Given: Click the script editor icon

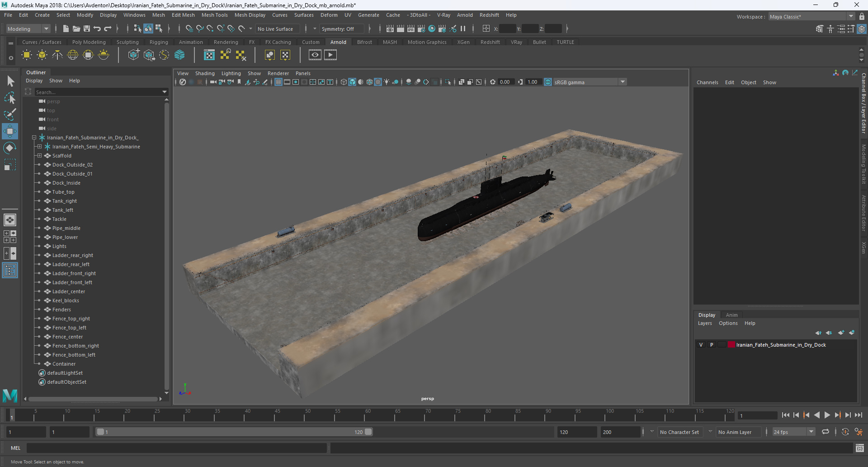Looking at the screenshot, I should click(x=860, y=448).
